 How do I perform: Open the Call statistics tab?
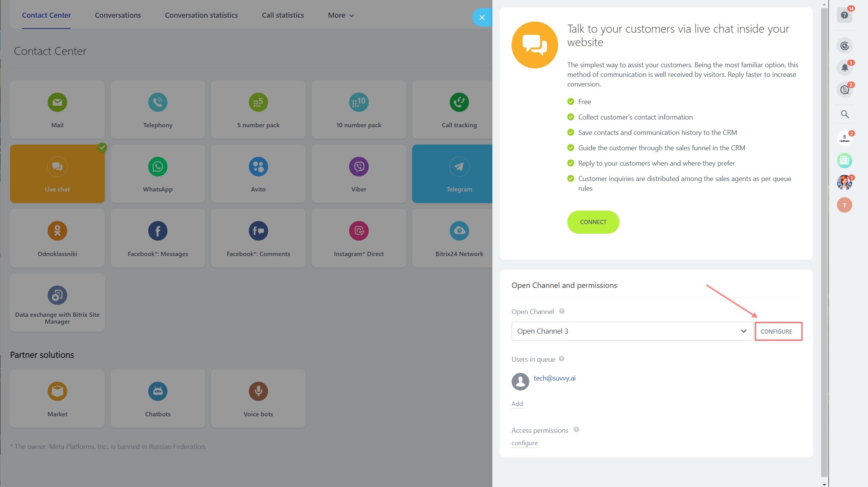pyautogui.click(x=283, y=15)
